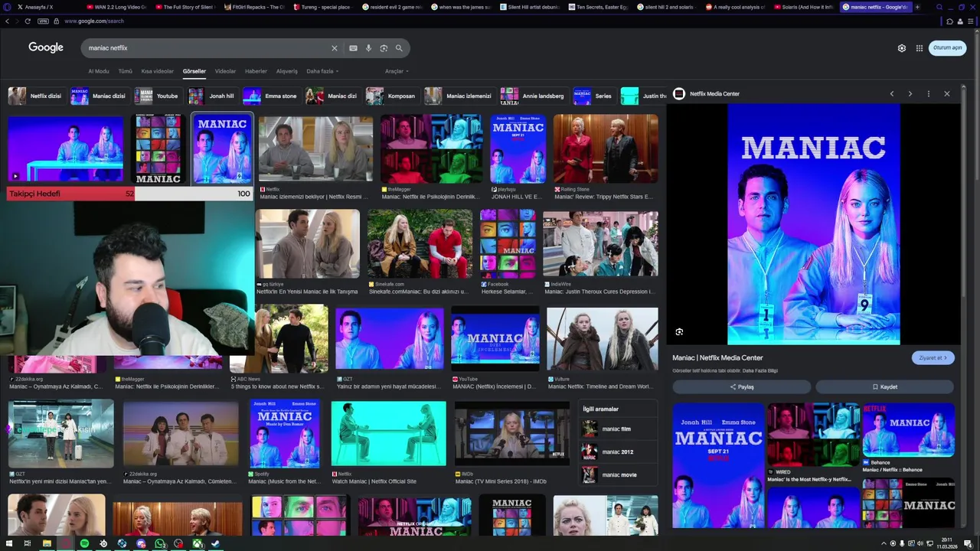Select the 'Series' filter chip
Image resolution: width=980 pixels, height=551 pixels.
pyautogui.click(x=594, y=96)
